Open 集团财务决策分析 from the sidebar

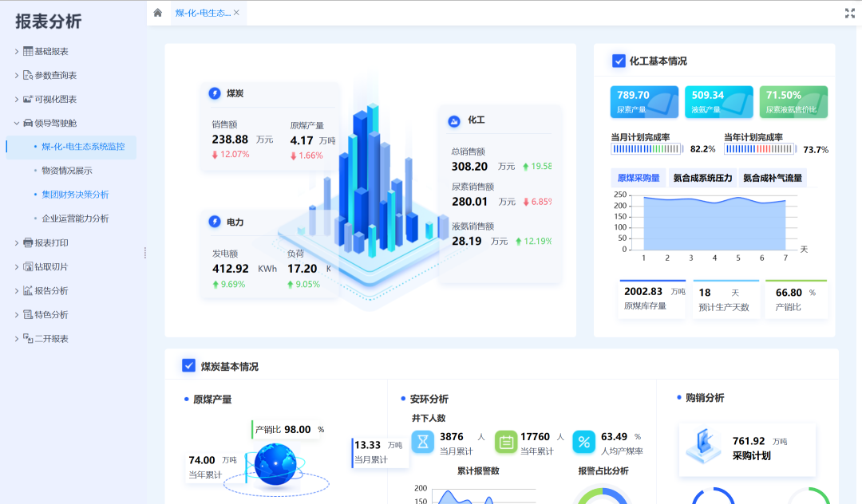click(75, 195)
